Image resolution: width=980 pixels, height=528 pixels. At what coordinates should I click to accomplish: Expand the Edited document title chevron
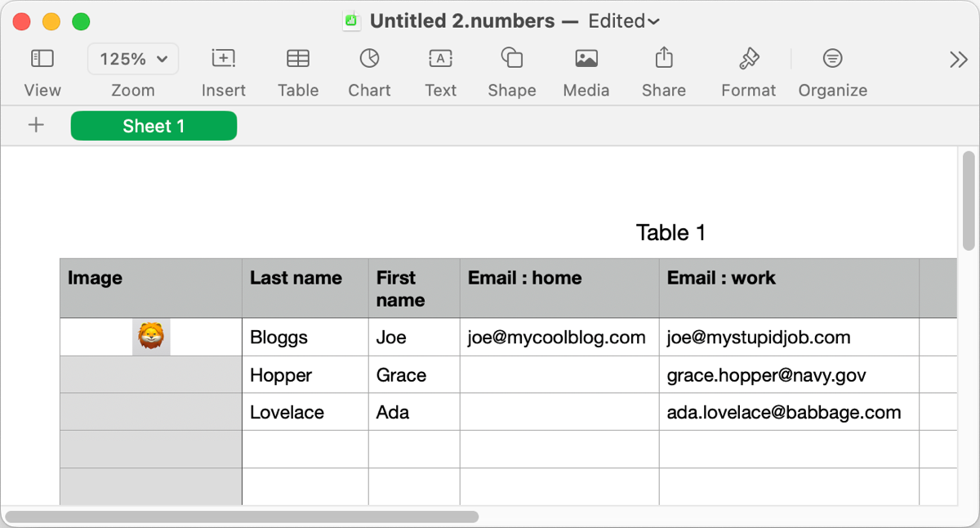pyautogui.click(x=653, y=22)
